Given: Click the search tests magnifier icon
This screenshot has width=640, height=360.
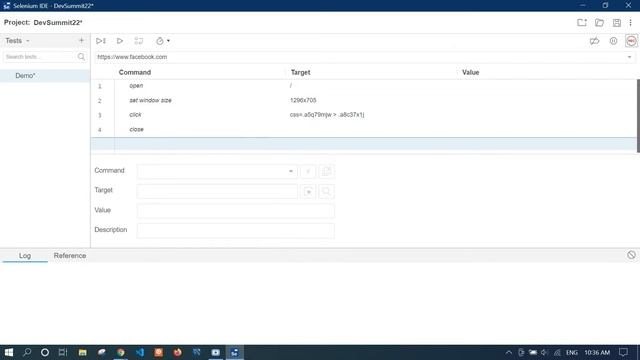Looking at the screenshot, I should [x=81, y=57].
